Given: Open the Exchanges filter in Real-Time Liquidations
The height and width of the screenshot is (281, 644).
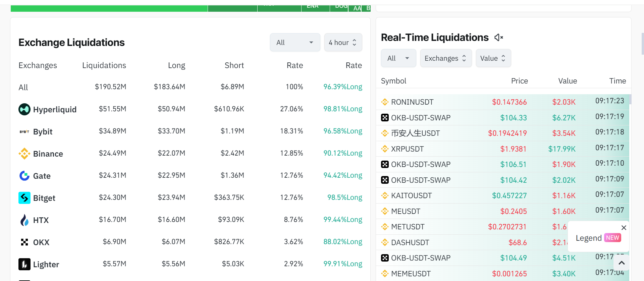Looking at the screenshot, I should (x=445, y=58).
